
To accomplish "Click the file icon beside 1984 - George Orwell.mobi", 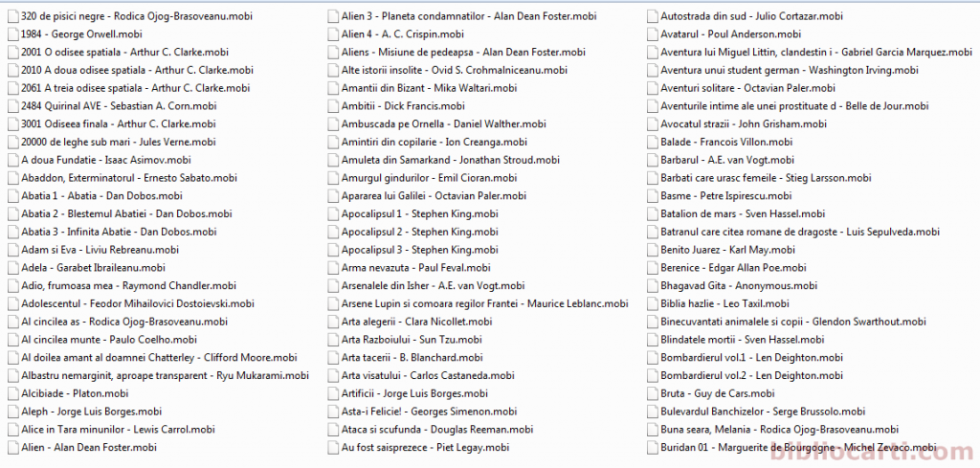I will [x=12, y=33].
